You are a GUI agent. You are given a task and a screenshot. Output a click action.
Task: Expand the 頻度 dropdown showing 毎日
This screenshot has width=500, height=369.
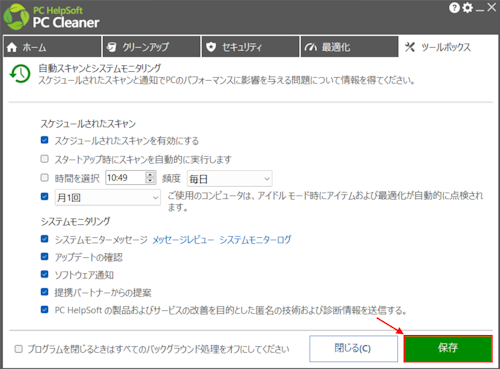[230, 179]
